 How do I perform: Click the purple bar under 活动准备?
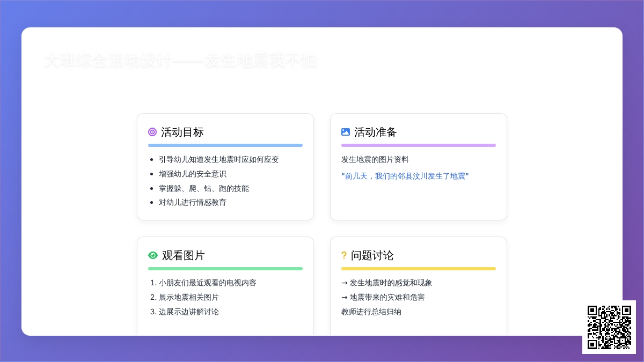pyautogui.click(x=419, y=145)
